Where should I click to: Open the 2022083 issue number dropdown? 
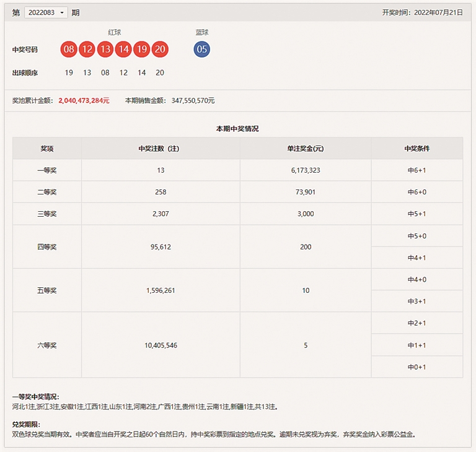coord(46,12)
